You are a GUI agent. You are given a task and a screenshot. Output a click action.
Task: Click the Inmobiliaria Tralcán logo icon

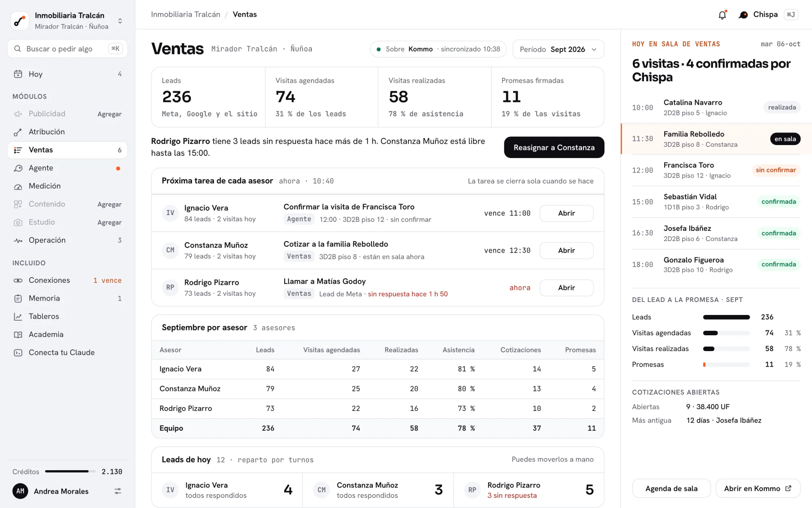point(19,21)
